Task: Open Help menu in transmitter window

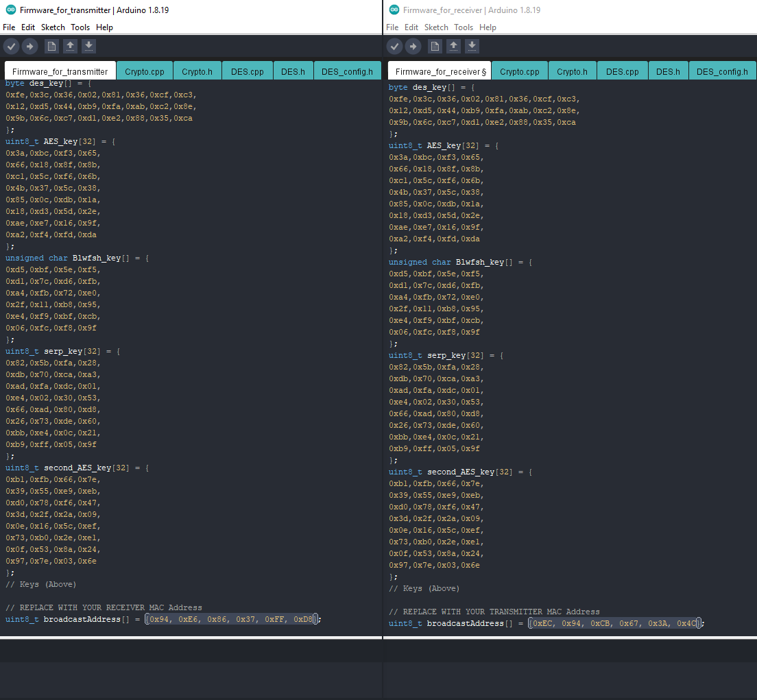Action: coord(104,27)
